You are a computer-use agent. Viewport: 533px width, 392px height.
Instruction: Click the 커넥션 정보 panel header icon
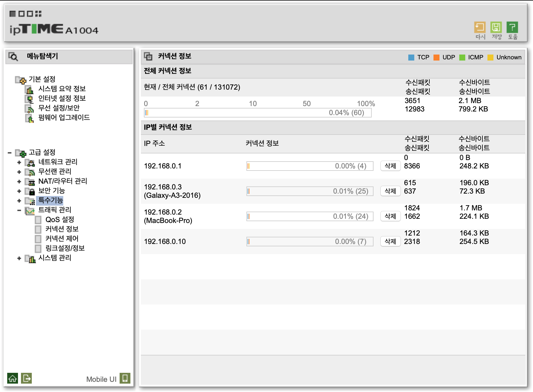tap(148, 56)
